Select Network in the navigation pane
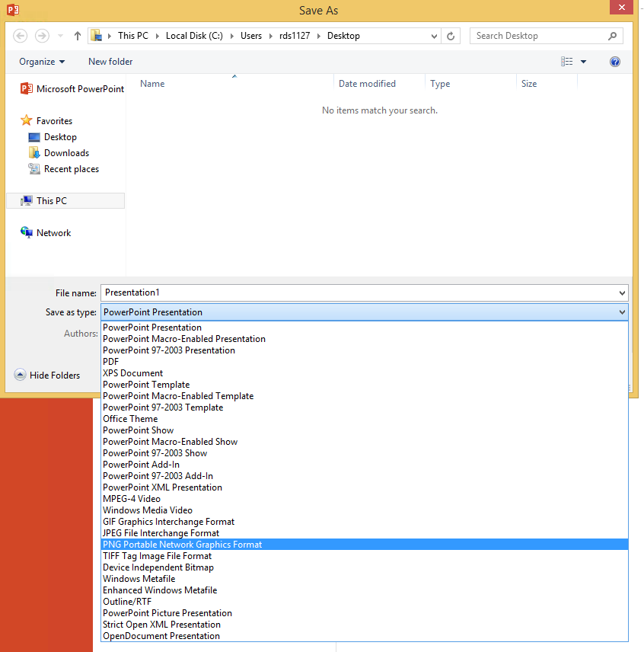The width and height of the screenshot is (644, 652). coord(53,233)
